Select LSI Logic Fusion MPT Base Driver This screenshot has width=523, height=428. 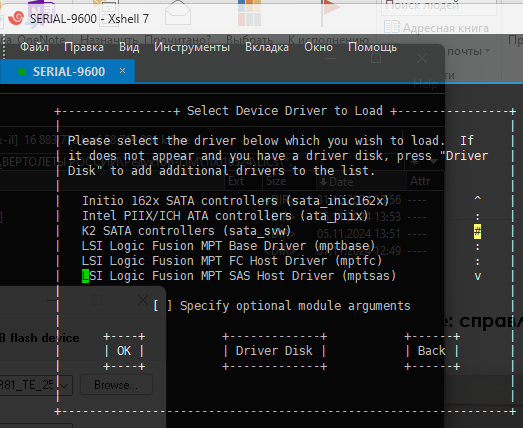(x=228, y=246)
